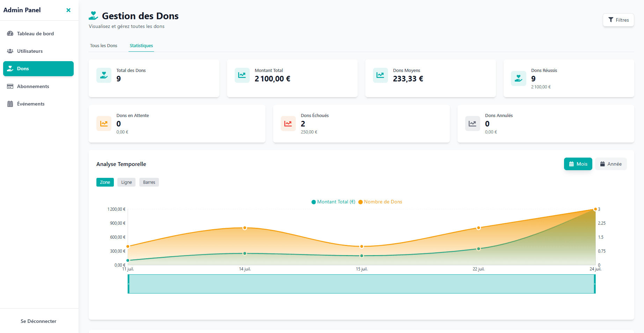The width and height of the screenshot is (644, 333).
Task: Select the Statistiques tab
Action: click(141, 46)
